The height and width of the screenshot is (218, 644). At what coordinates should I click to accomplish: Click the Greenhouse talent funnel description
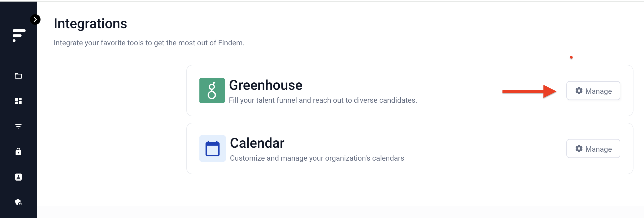[323, 100]
